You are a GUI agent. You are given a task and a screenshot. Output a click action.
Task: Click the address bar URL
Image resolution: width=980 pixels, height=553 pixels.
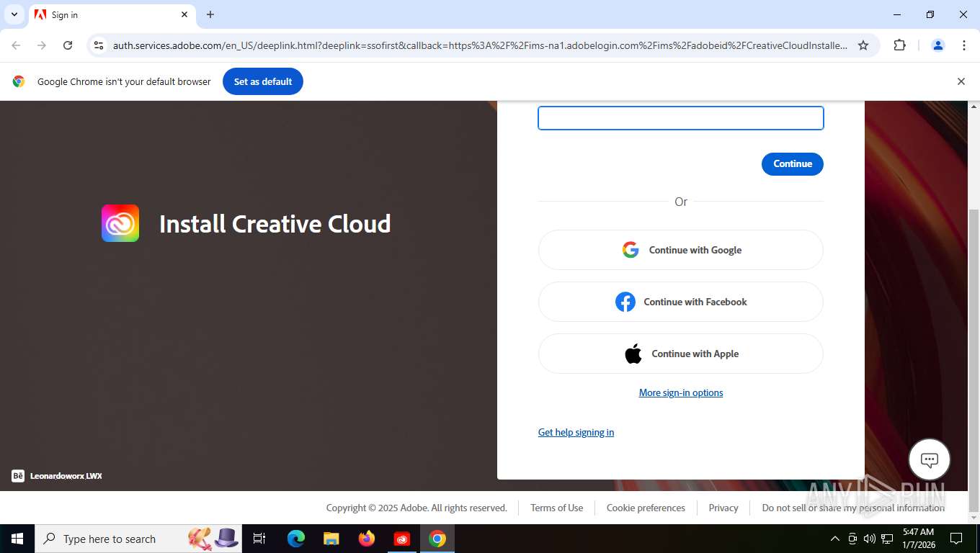click(480, 45)
